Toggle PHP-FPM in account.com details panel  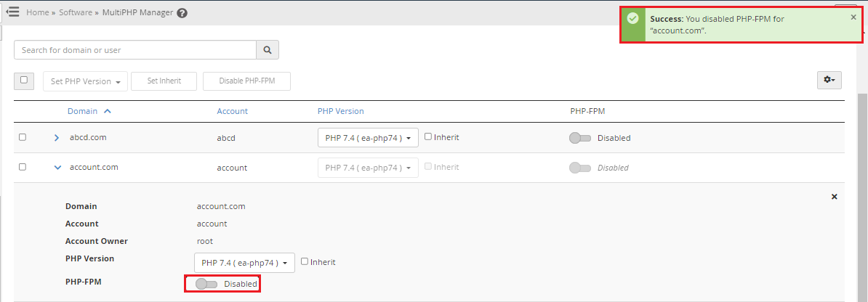tap(206, 284)
